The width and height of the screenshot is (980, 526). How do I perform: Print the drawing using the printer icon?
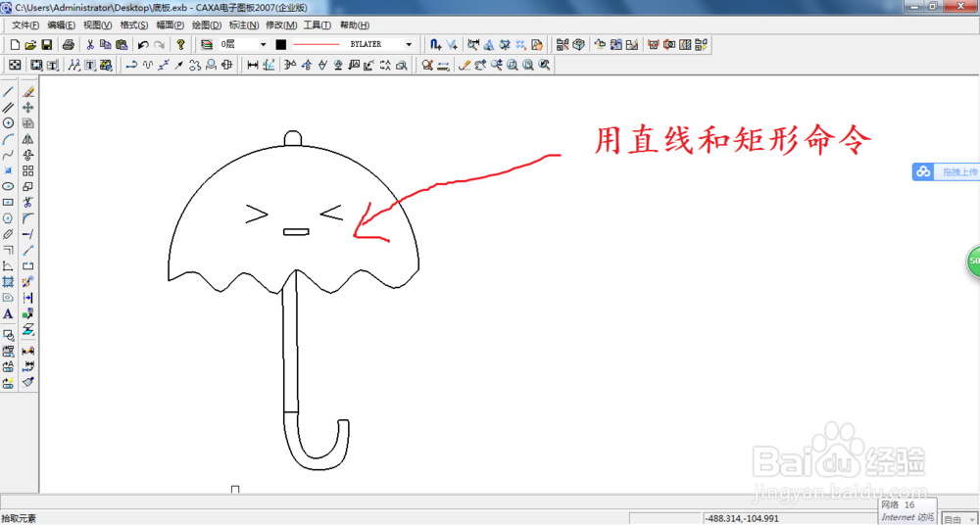click(69, 44)
